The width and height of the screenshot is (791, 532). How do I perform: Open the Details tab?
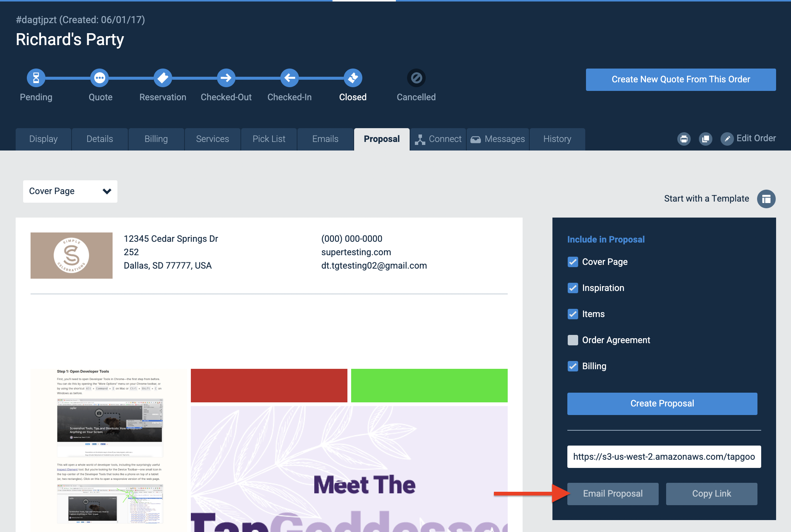[x=100, y=139]
